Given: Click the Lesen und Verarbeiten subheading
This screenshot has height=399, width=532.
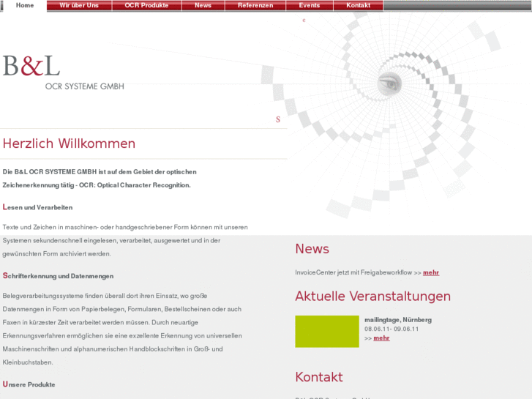Looking at the screenshot, I should (37, 207).
